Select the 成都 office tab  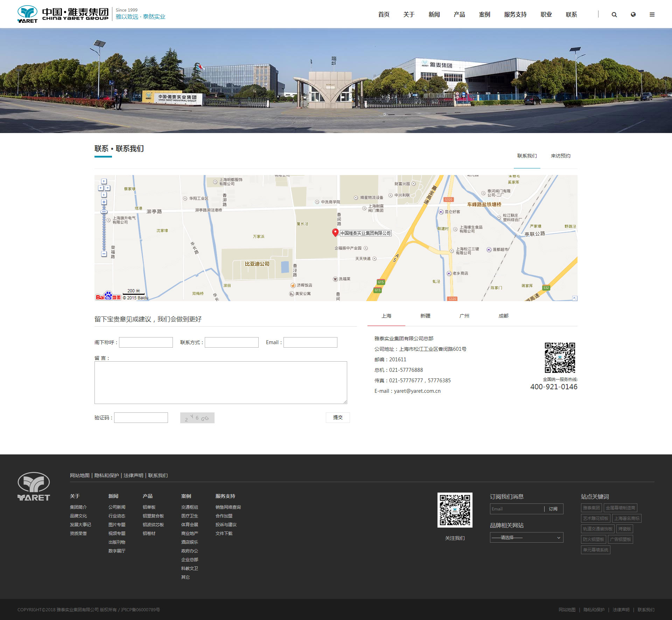click(x=503, y=316)
